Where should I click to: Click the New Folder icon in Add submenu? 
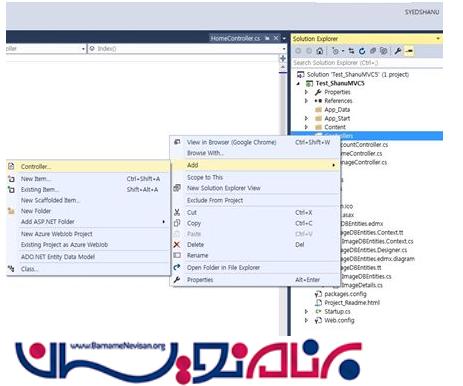click(x=11, y=211)
